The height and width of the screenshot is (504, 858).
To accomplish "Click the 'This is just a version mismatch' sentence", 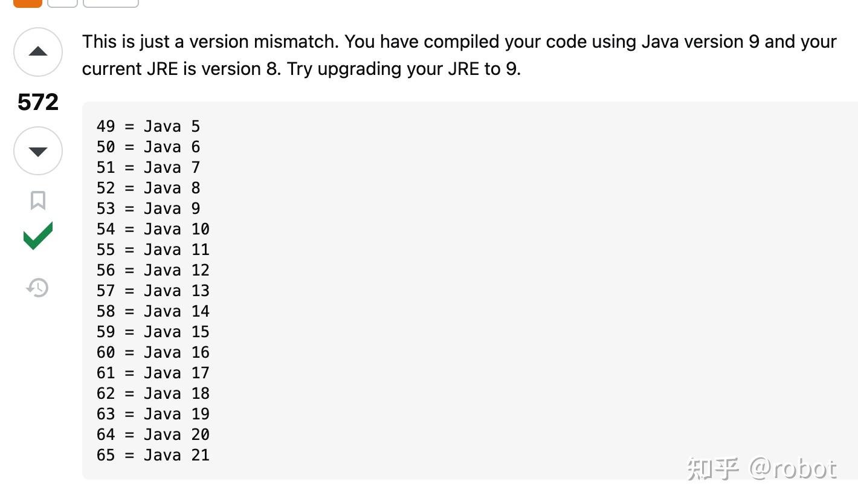I will (x=210, y=42).
